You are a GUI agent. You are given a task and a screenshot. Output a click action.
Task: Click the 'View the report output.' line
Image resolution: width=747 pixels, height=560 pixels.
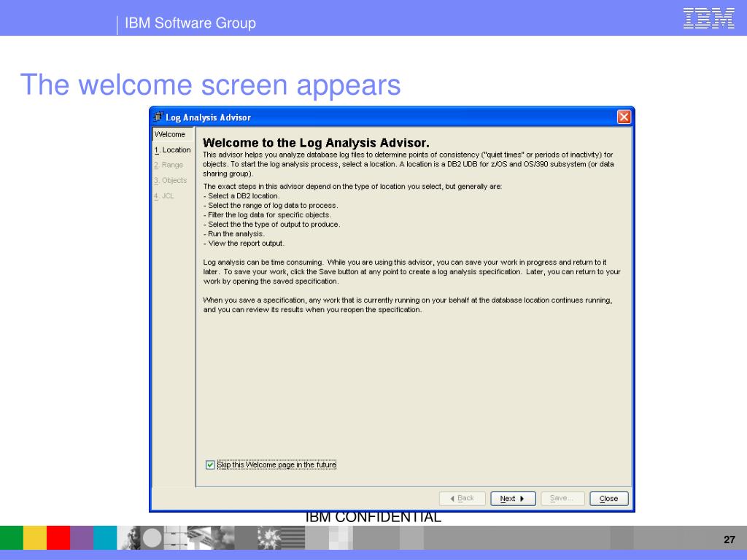coord(244,244)
